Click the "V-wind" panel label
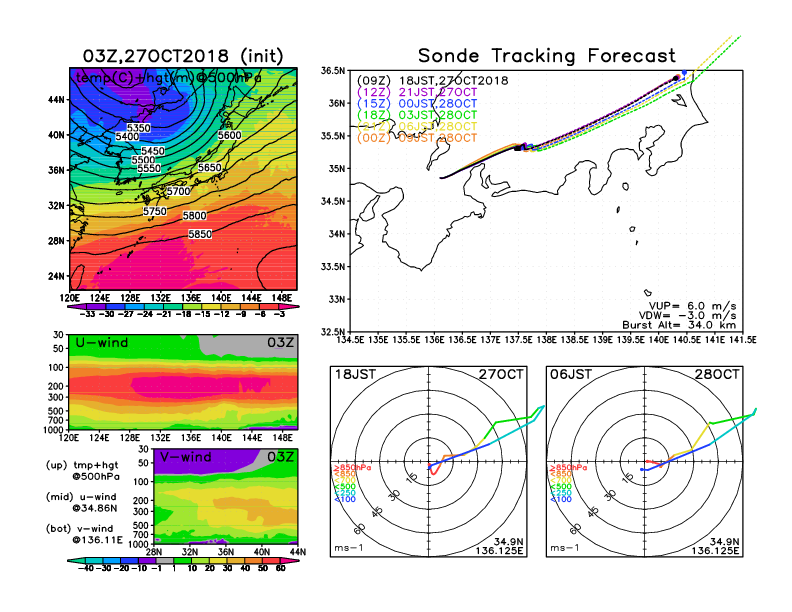 coord(185,457)
